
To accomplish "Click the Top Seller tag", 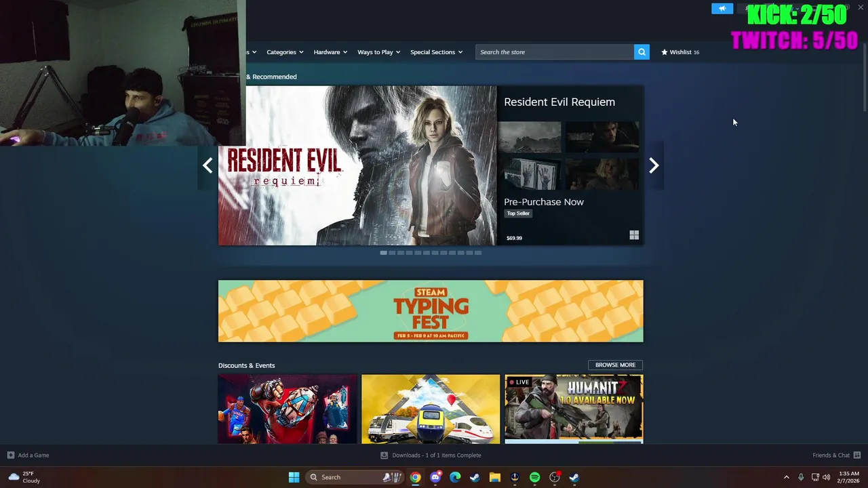I will (x=518, y=213).
